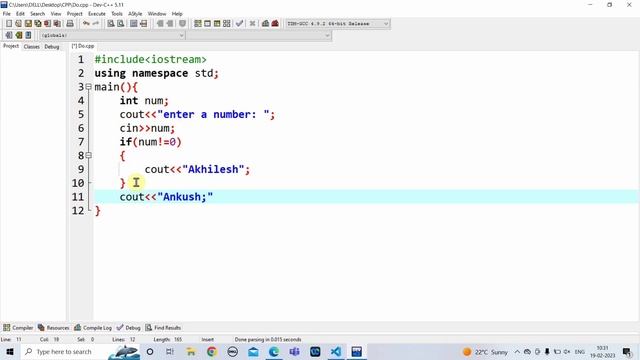Click the New file toolbar icon
Image resolution: width=640 pixels, height=360 pixels.
pos(9,24)
